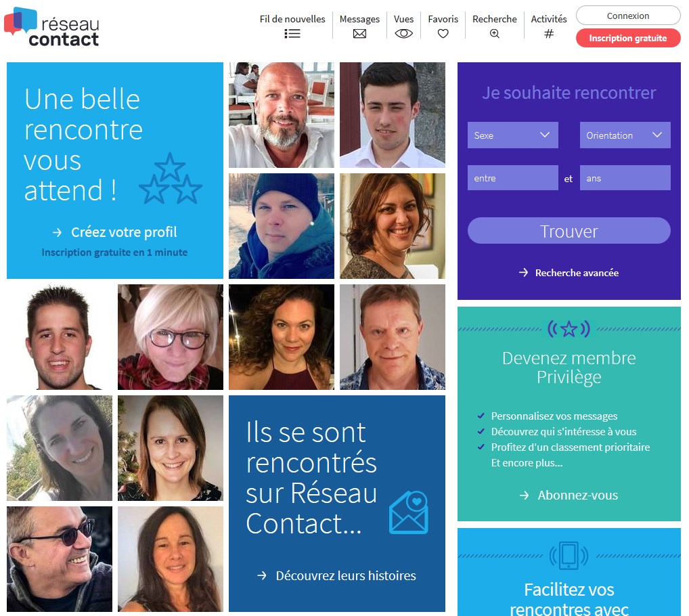Expand the Sexe dropdown
The image size is (689, 616).
(513, 135)
